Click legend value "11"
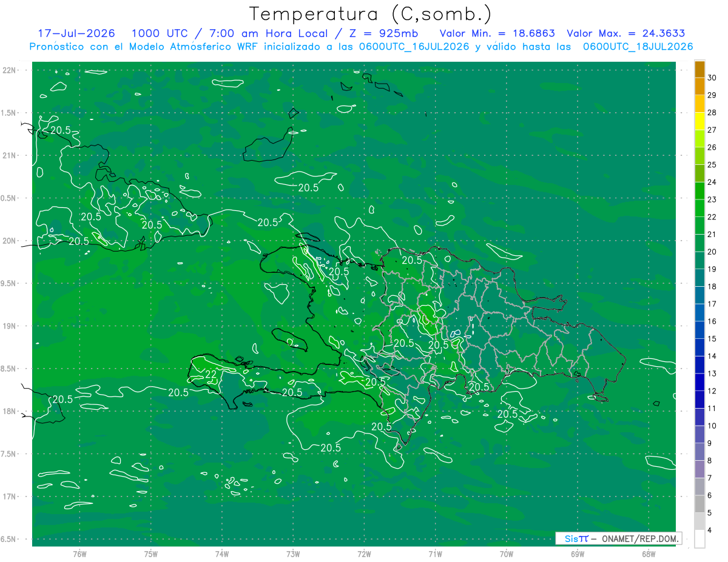 (x=712, y=409)
